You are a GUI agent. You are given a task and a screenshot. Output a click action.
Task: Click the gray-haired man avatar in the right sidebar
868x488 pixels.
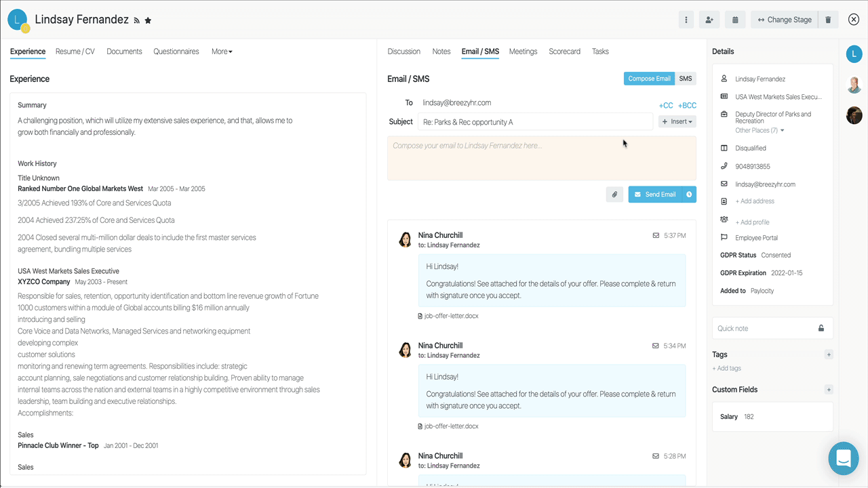tap(854, 85)
